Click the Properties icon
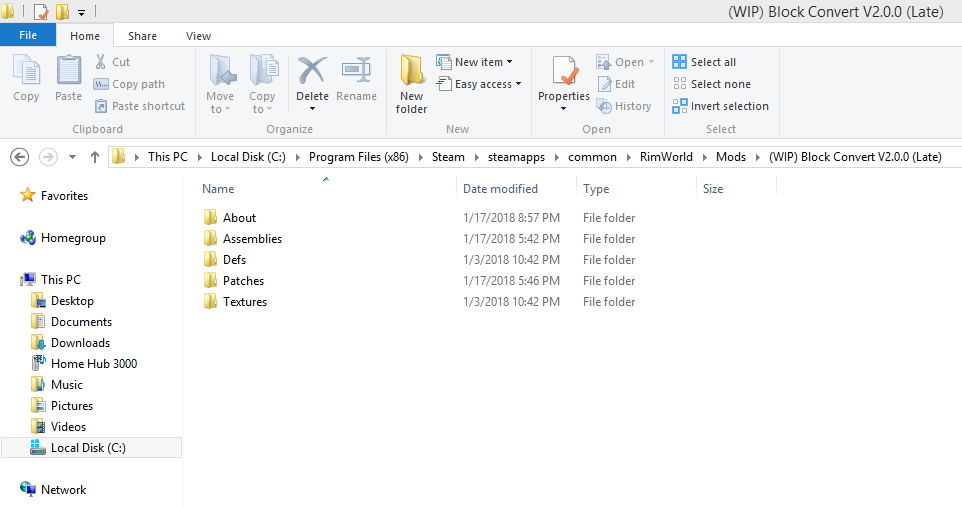Image resolution: width=962 pixels, height=507 pixels. pos(564,71)
